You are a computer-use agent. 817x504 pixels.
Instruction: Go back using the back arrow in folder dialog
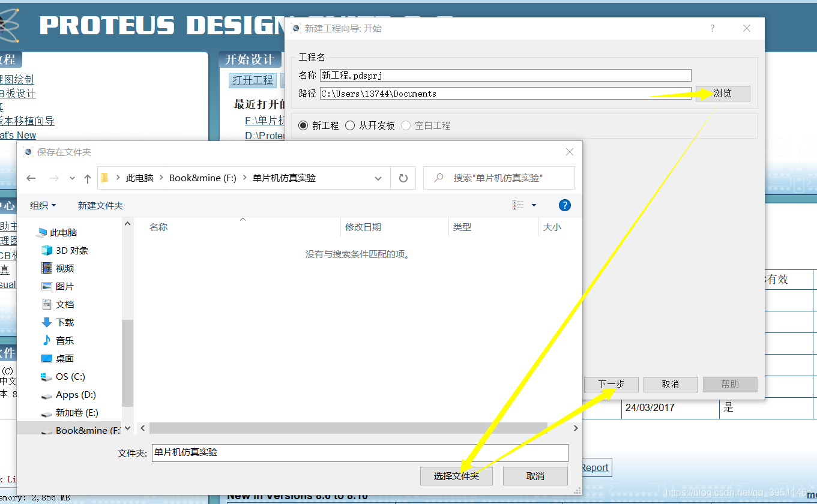point(31,178)
